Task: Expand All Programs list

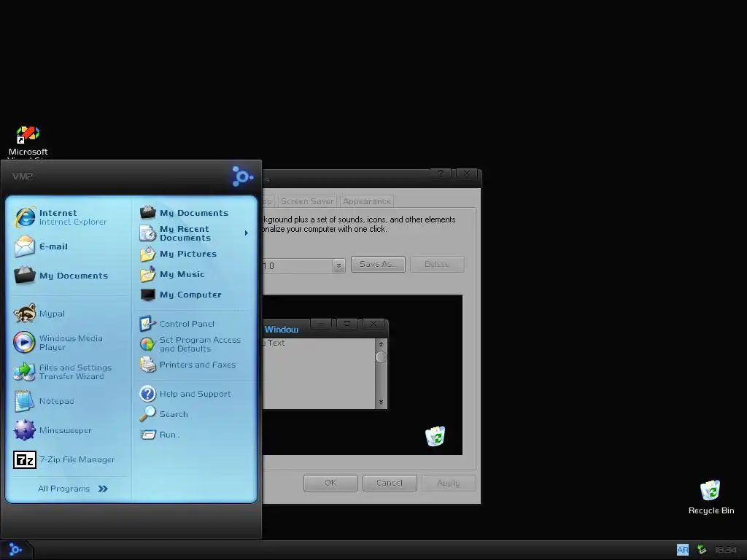Action: point(73,489)
